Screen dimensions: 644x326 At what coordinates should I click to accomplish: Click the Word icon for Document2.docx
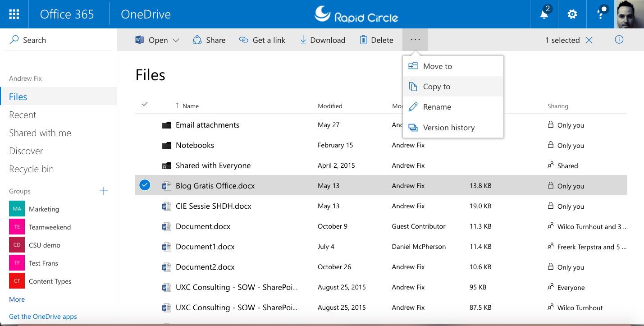(x=167, y=267)
